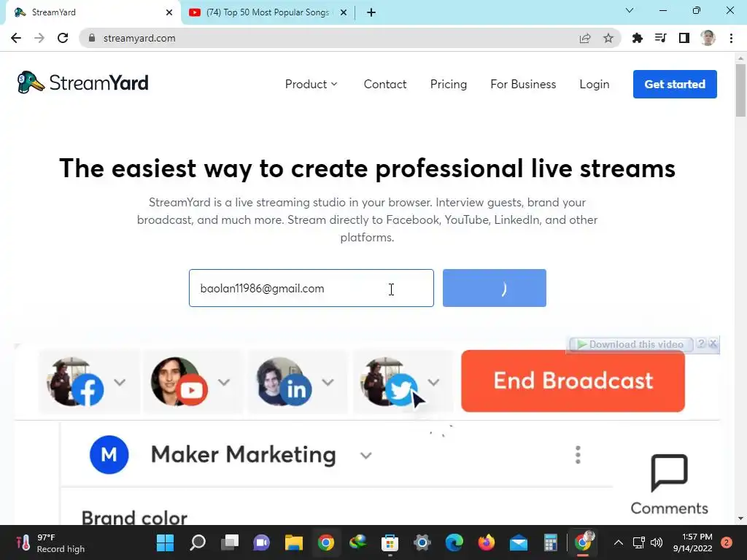Expand the Facebook destination chevron
Screen dimensions: 747x560
click(x=120, y=382)
